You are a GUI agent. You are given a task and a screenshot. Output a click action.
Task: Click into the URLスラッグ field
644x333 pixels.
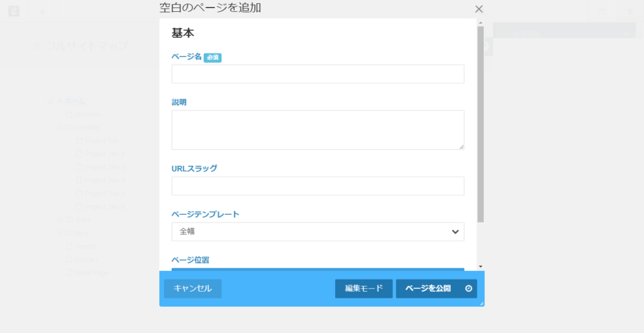[x=318, y=186]
